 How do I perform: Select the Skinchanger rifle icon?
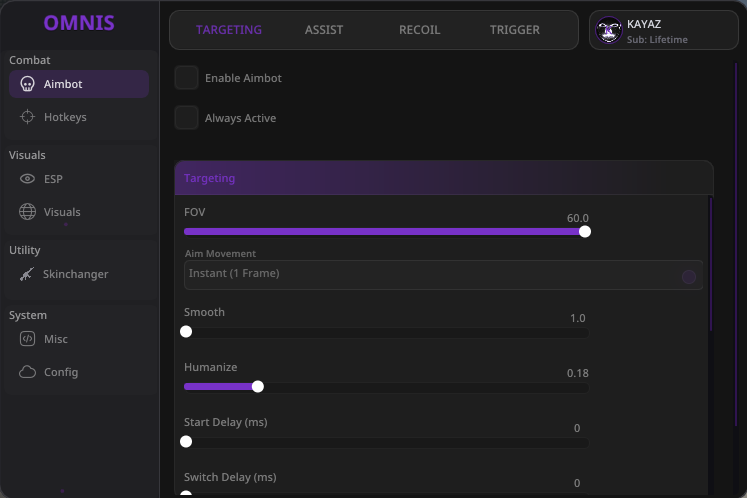click(27, 274)
